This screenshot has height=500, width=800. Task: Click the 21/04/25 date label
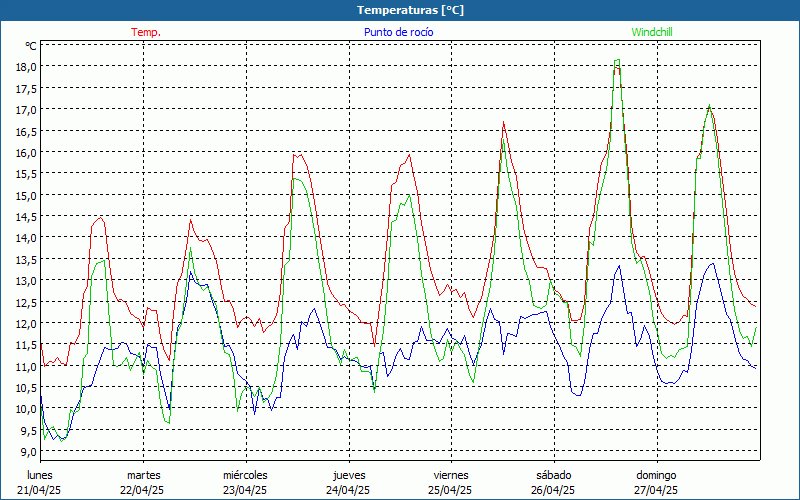pyautogui.click(x=40, y=490)
